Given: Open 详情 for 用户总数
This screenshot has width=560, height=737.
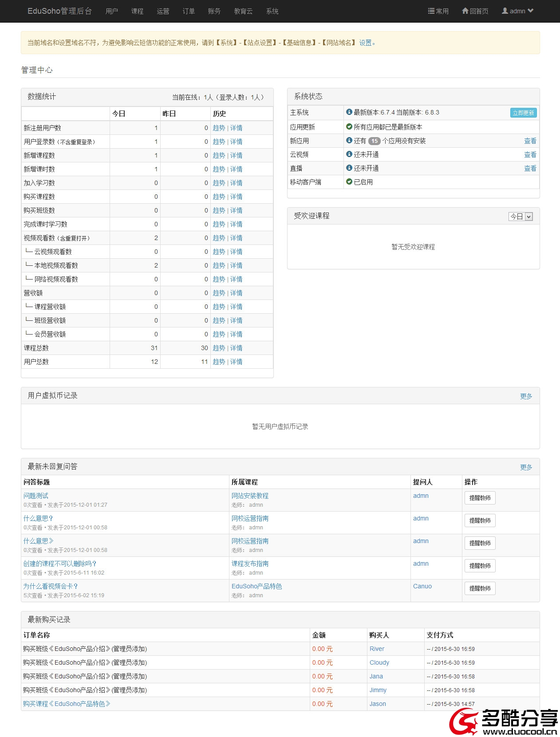Looking at the screenshot, I should (x=237, y=362).
